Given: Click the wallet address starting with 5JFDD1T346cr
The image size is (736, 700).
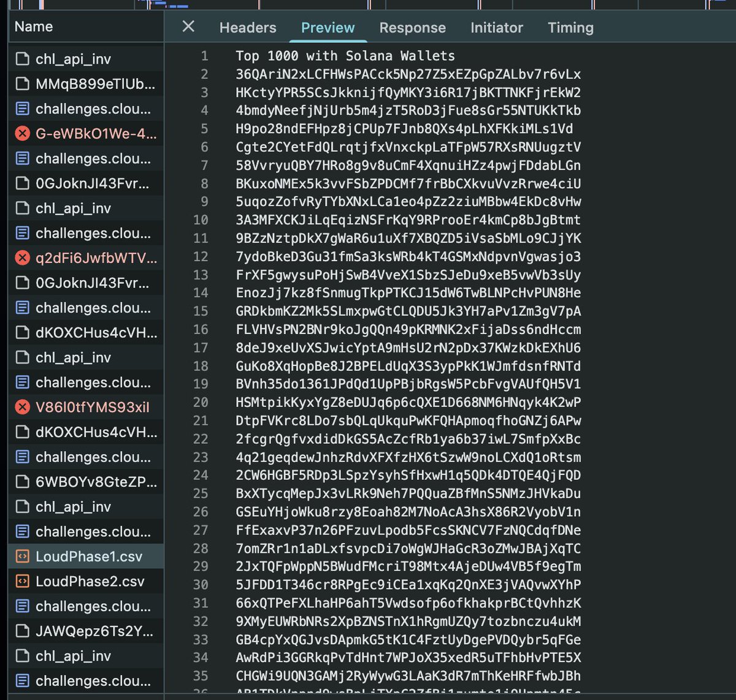Looking at the screenshot, I should [x=408, y=584].
